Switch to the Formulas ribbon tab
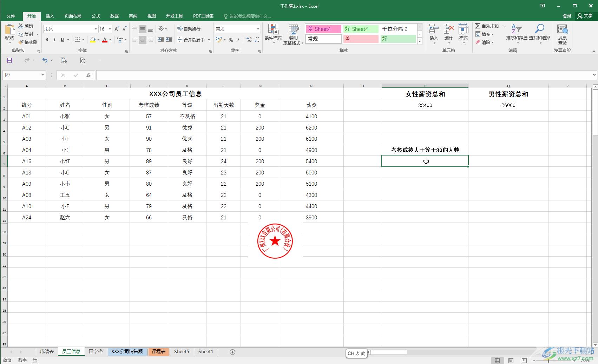The image size is (598, 364). pos(96,16)
